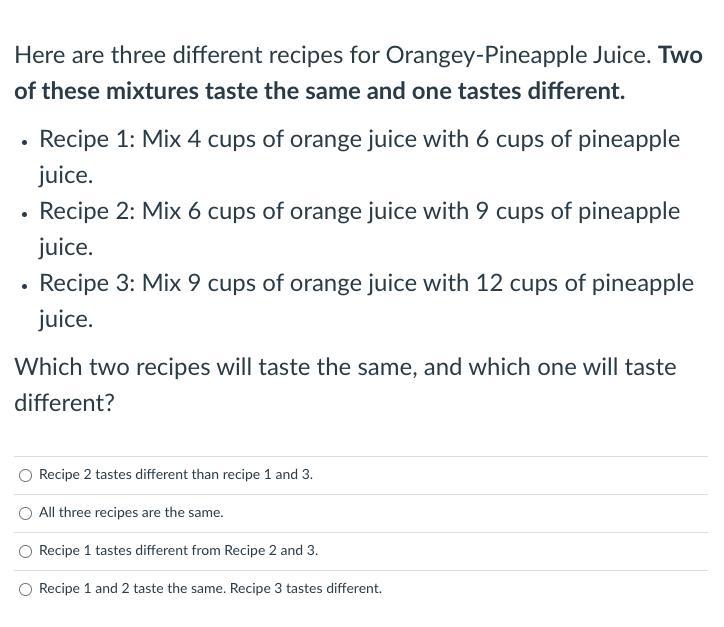Click the bullet point before Recipe 3
Screen dimensions: 724x627
[23, 286]
